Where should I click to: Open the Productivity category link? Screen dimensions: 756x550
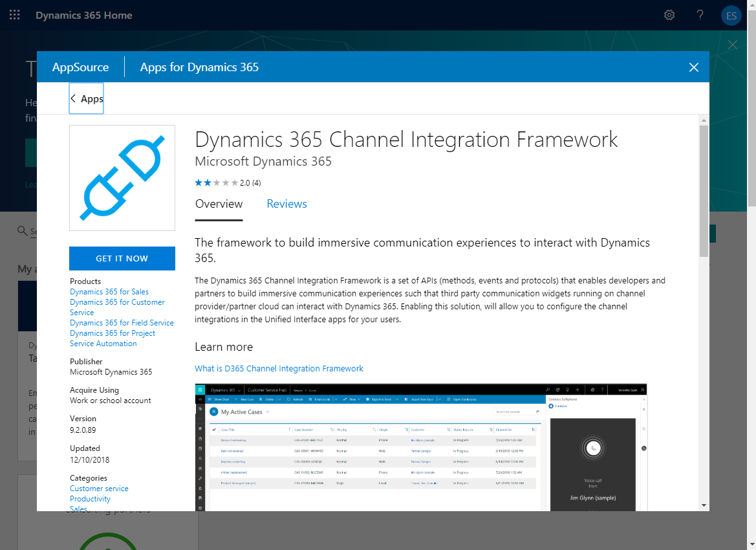90,499
